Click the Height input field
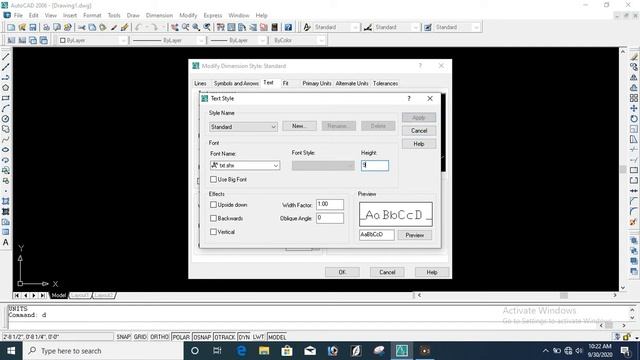 (x=375, y=165)
